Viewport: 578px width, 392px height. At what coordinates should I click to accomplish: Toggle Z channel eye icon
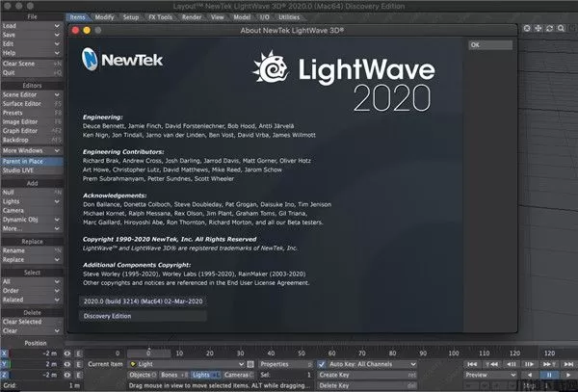67,375
